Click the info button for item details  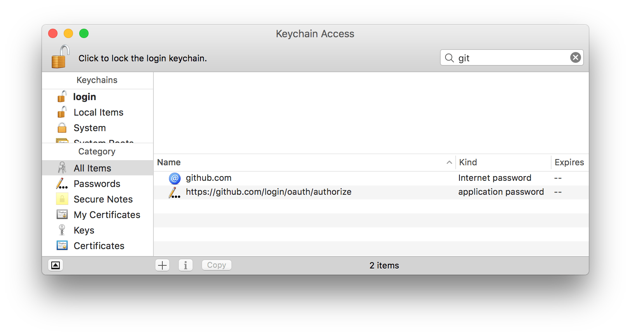(186, 265)
